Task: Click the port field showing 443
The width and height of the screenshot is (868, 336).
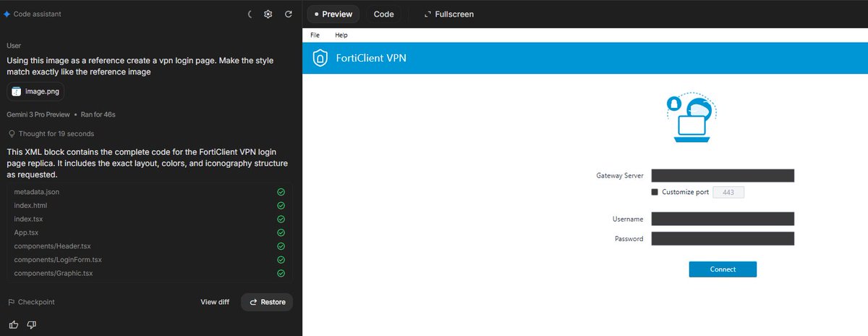Action: point(728,192)
